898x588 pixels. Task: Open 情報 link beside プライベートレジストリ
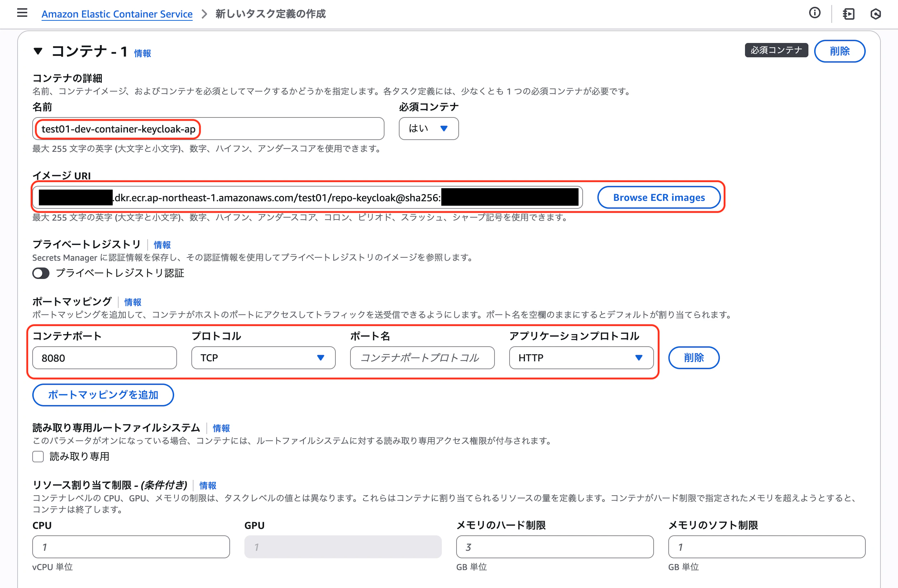162,245
